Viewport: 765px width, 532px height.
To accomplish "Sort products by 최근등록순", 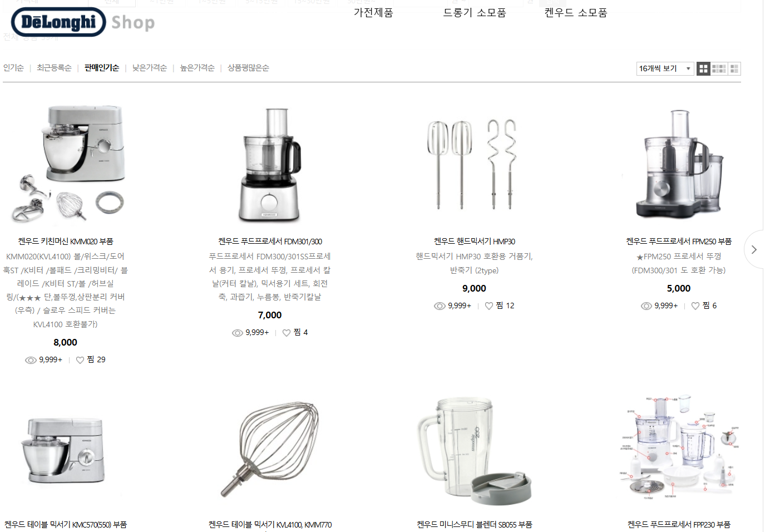I will pos(54,68).
